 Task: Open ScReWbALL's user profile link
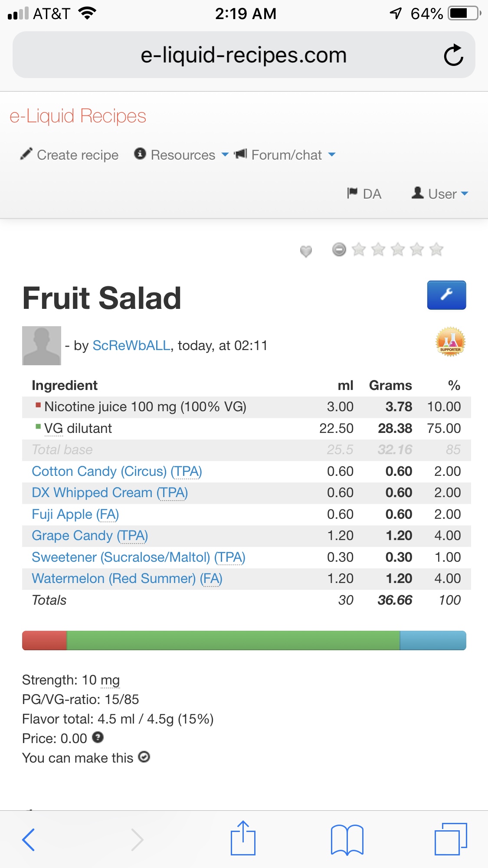[x=131, y=345]
